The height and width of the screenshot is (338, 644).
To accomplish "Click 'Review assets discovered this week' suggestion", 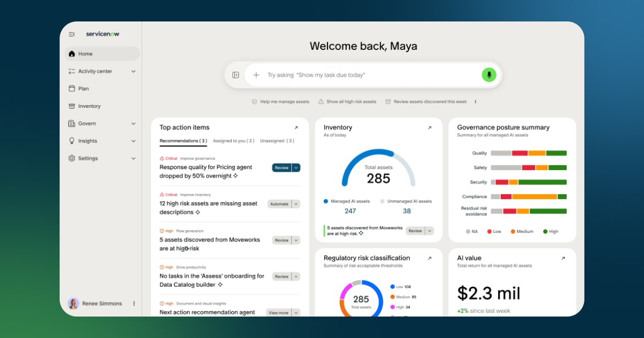I will tap(426, 101).
